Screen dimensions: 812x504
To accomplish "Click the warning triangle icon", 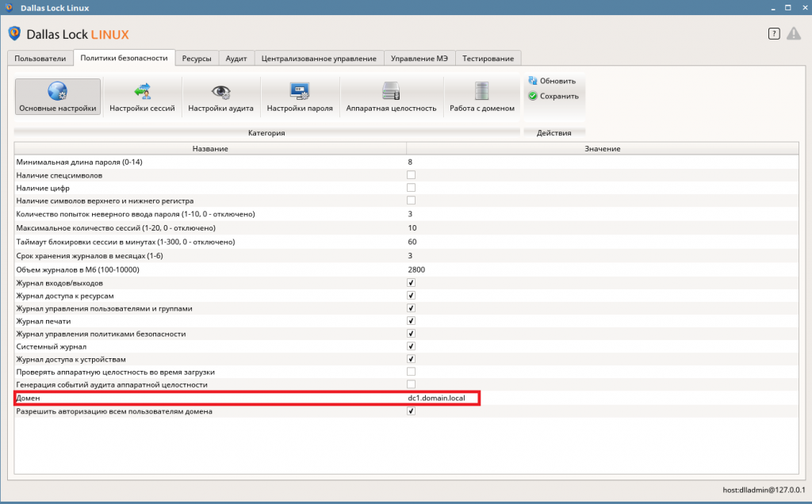I will [793, 34].
